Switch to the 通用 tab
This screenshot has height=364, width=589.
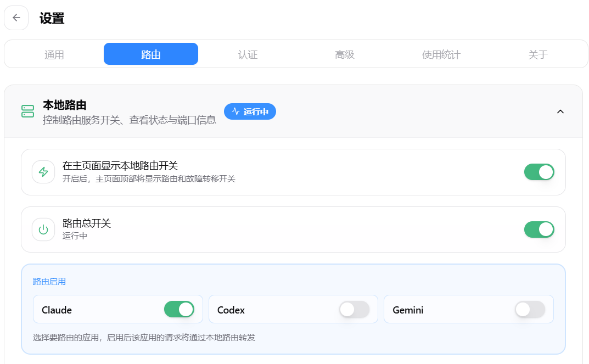point(54,54)
